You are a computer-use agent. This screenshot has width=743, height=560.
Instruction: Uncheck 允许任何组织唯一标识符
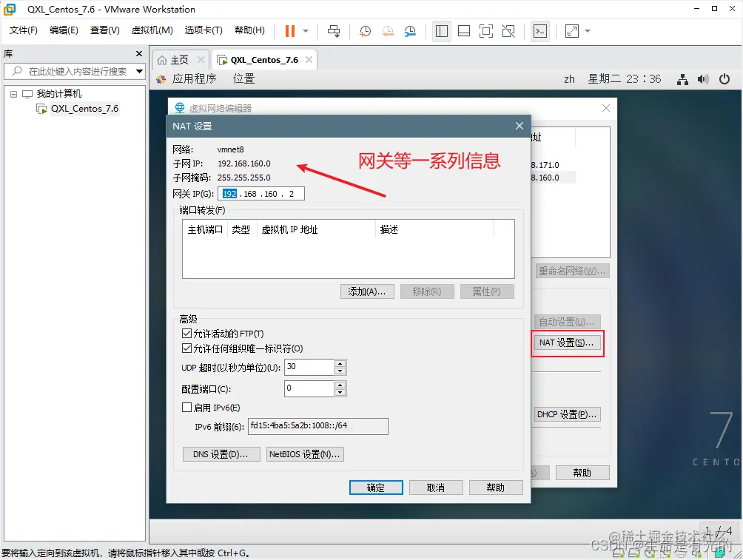click(186, 348)
